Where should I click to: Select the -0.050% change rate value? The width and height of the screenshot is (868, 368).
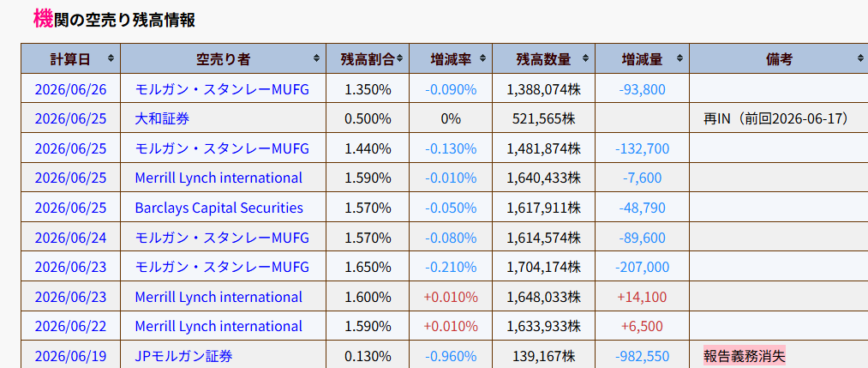tap(451, 208)
